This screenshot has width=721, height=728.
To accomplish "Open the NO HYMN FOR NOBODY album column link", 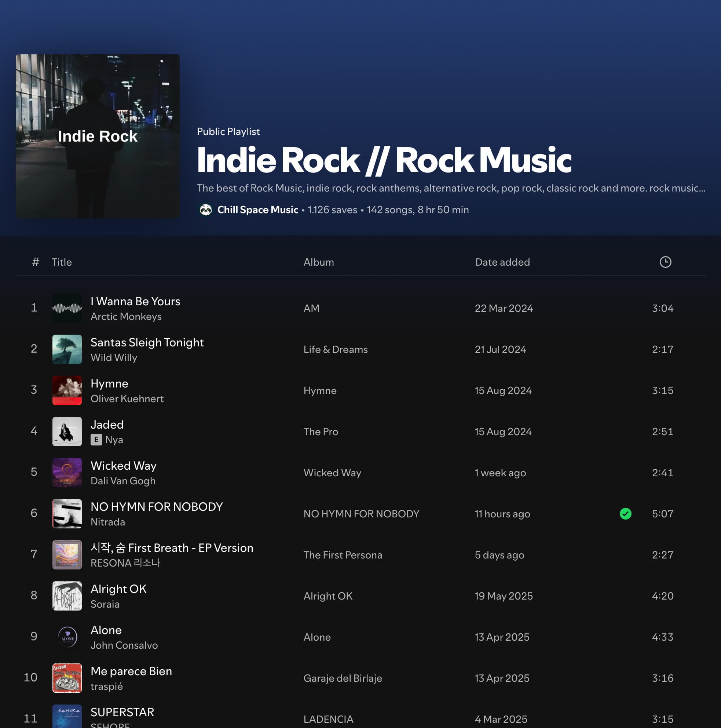I will [x=361, y=514].
